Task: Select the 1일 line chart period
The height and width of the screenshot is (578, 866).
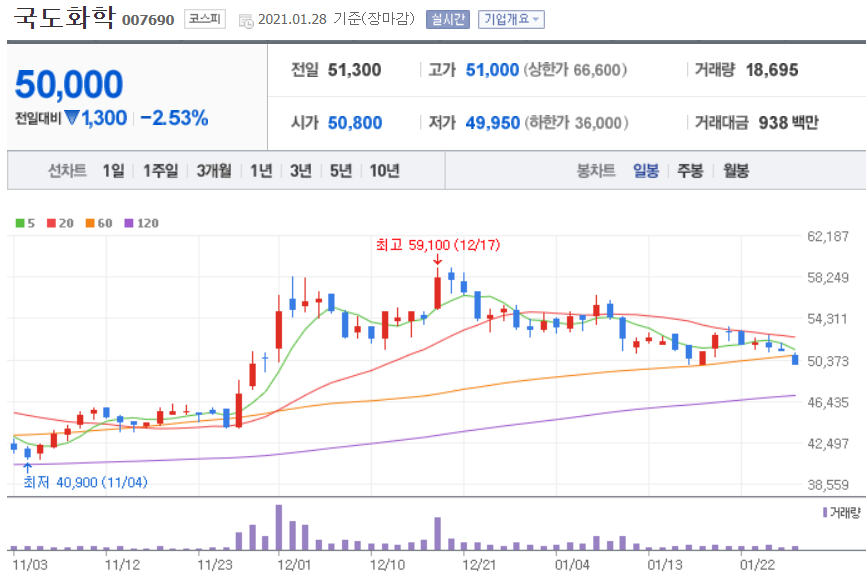Action: pos(113,171)
